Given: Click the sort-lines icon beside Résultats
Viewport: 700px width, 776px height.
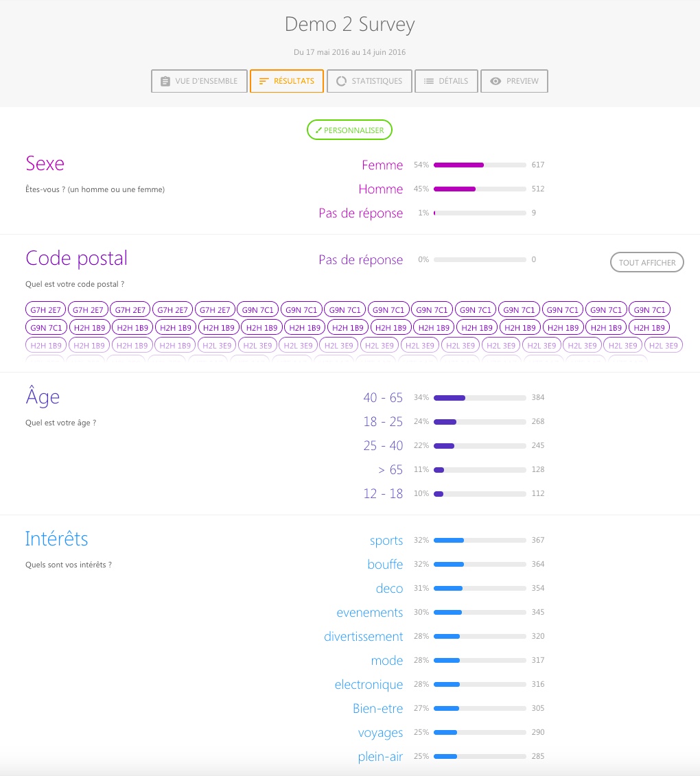Looking at the screenshot, I should (x=264, y=81).
